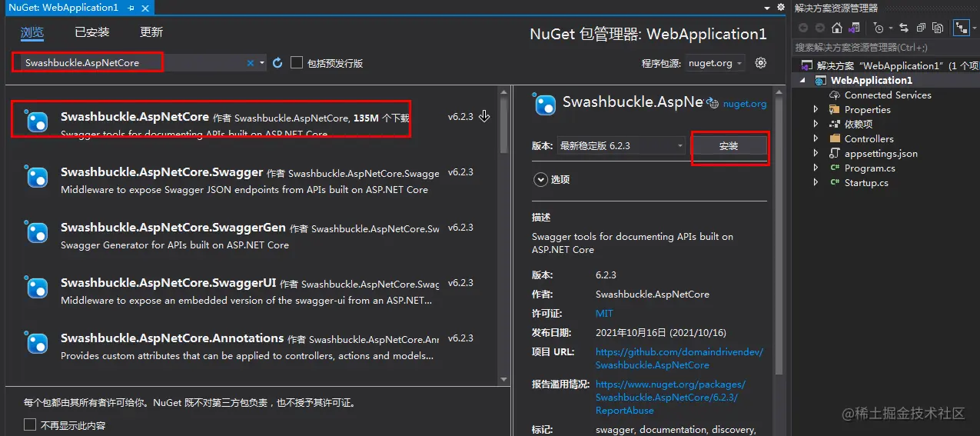Expand the Startup.cs node

pos(816,183)
